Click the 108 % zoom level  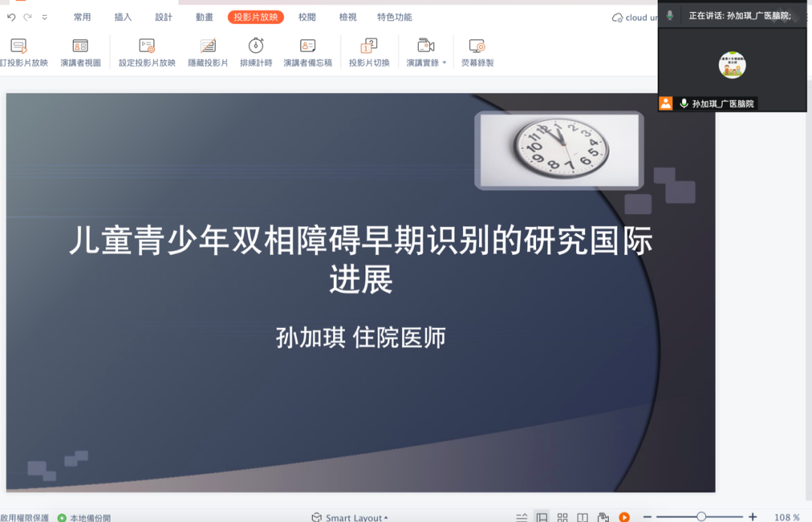pos(786,517)
